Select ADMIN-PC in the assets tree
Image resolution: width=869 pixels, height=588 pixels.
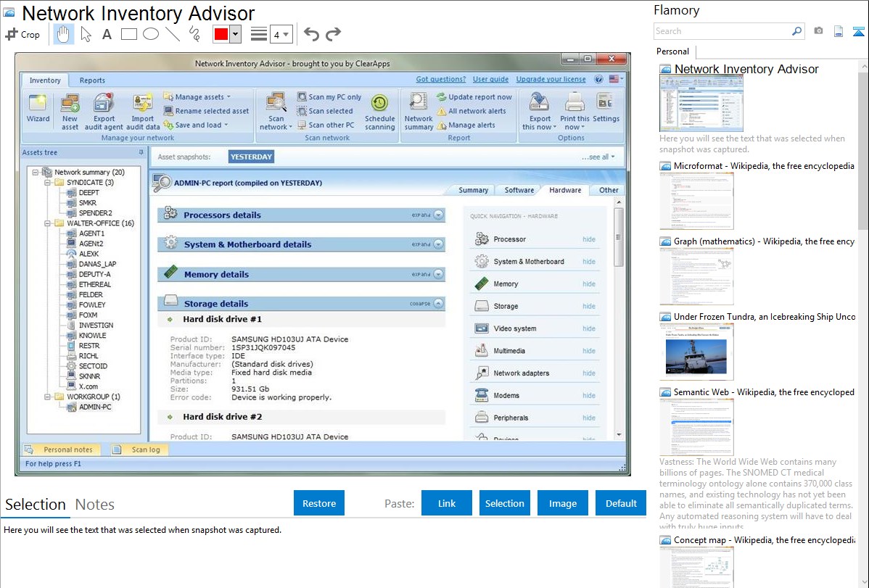coord(95,407)
